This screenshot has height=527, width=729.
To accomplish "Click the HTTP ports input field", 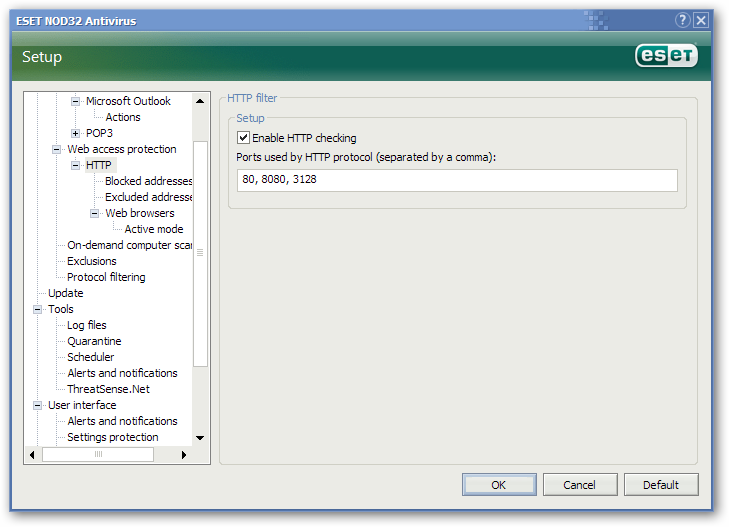I will point(457,180).
